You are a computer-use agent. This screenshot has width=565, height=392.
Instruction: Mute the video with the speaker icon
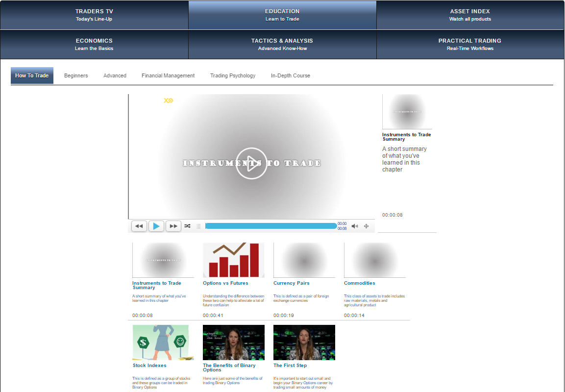pos(355,226)
